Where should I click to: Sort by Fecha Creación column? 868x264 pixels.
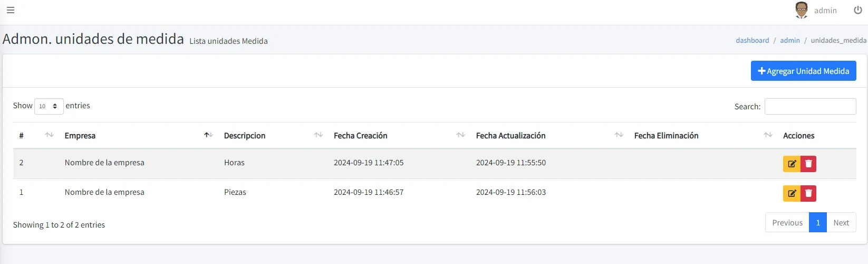(x=399, y=136)
